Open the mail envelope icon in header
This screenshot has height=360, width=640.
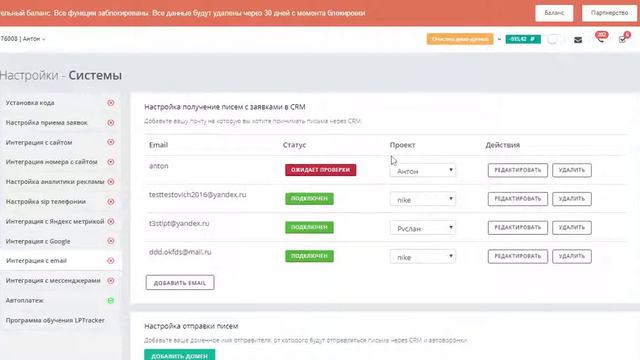pyautogui.click(x=578, y=40)
